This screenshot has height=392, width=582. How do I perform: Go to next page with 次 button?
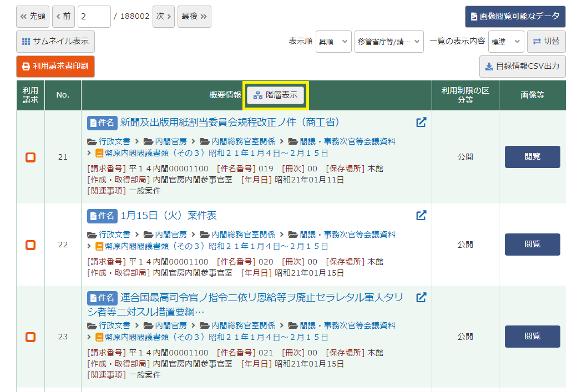[164, 16]
